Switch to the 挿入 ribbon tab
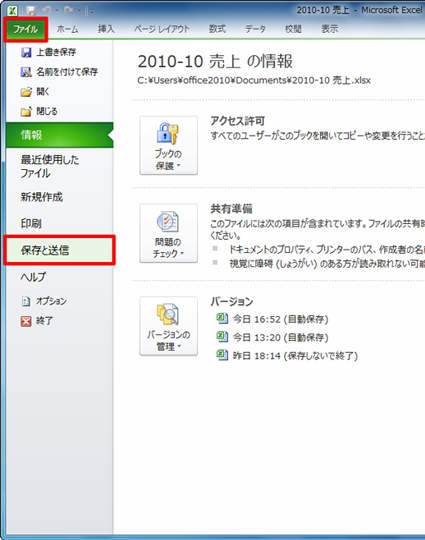The image size is (425, 540). point(106,29)
